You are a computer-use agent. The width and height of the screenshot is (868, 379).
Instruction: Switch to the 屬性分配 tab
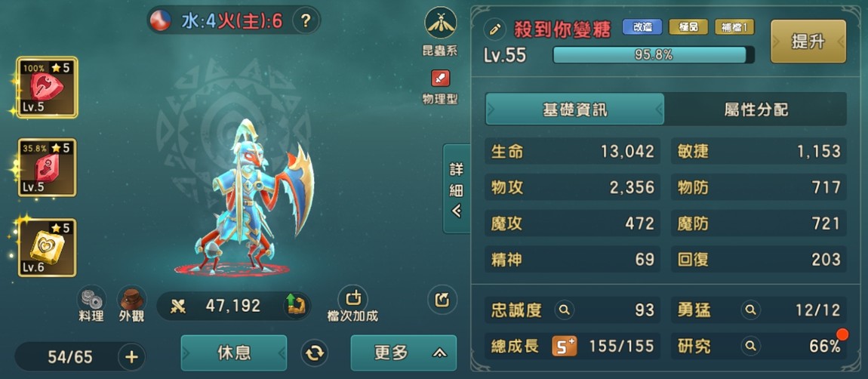[756, 109]
